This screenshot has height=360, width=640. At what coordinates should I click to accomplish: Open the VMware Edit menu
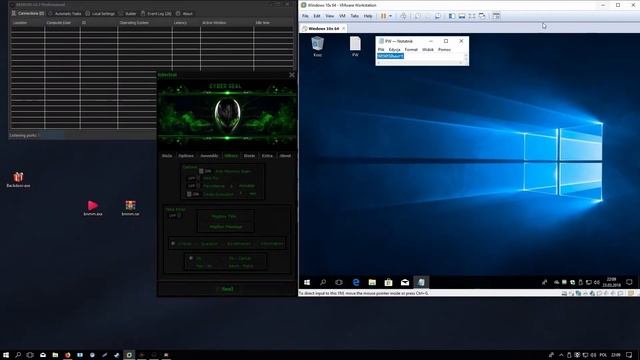(317, 16)
